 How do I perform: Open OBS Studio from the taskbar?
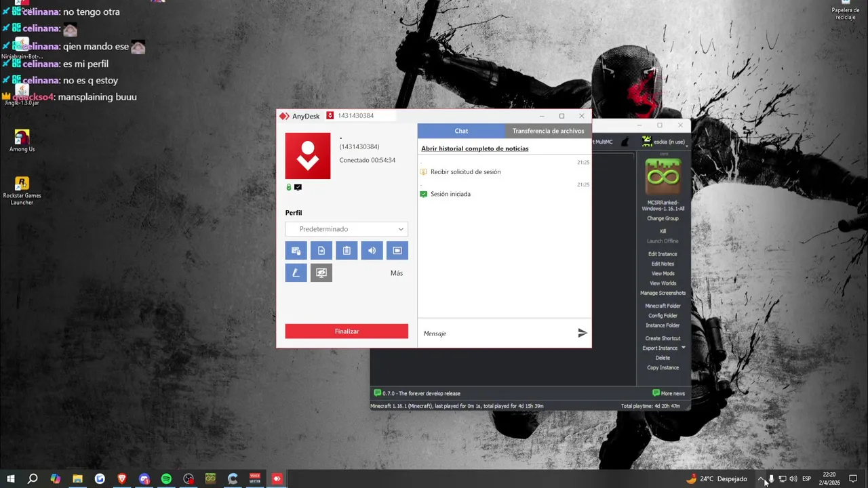point(189,479)
